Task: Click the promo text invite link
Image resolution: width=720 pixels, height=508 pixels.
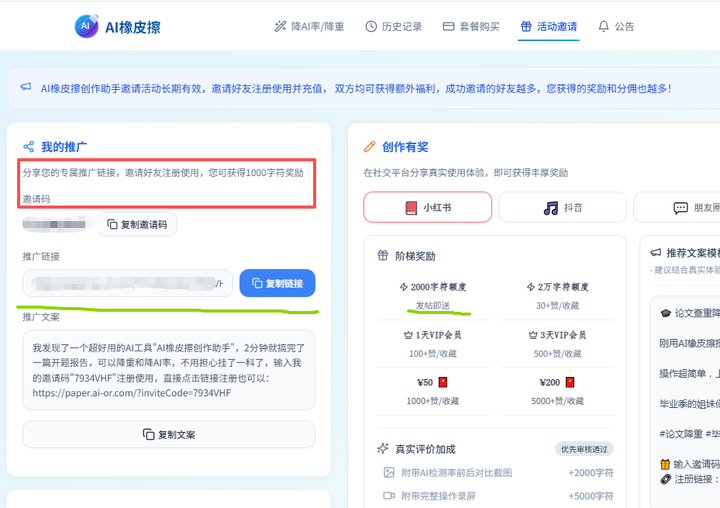Action: 130,393
